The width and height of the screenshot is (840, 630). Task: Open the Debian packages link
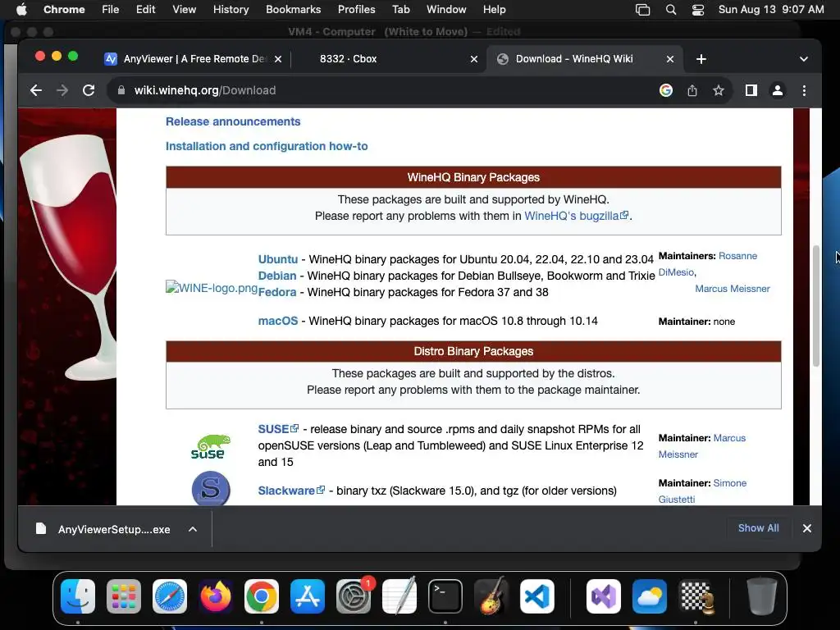(x=277, y=276)
